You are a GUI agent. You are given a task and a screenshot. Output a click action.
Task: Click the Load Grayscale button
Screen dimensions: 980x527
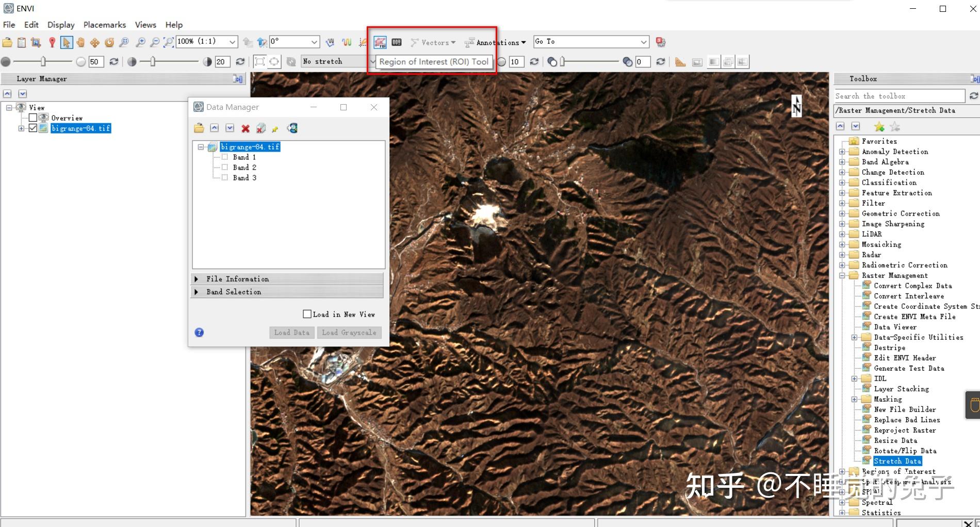[349, 333]
